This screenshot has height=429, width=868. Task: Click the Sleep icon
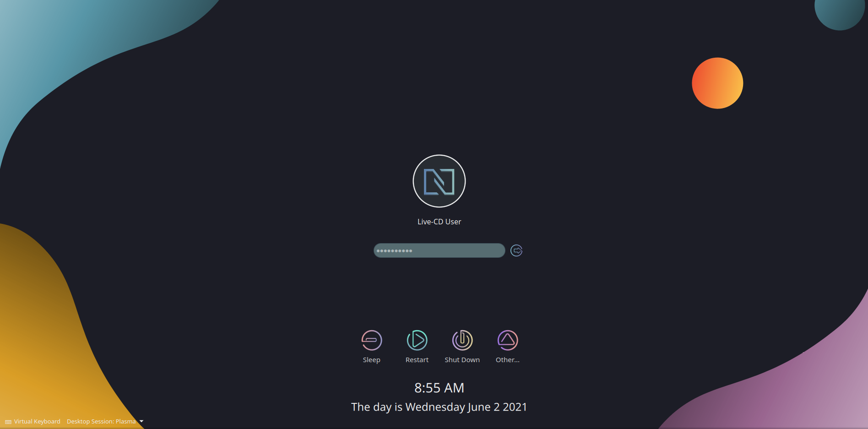pyautogui.click(x=371, y=340)
